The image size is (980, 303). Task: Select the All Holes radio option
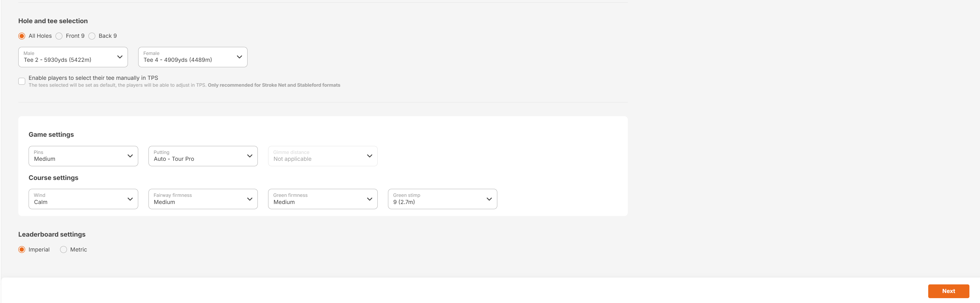[22, 36]
